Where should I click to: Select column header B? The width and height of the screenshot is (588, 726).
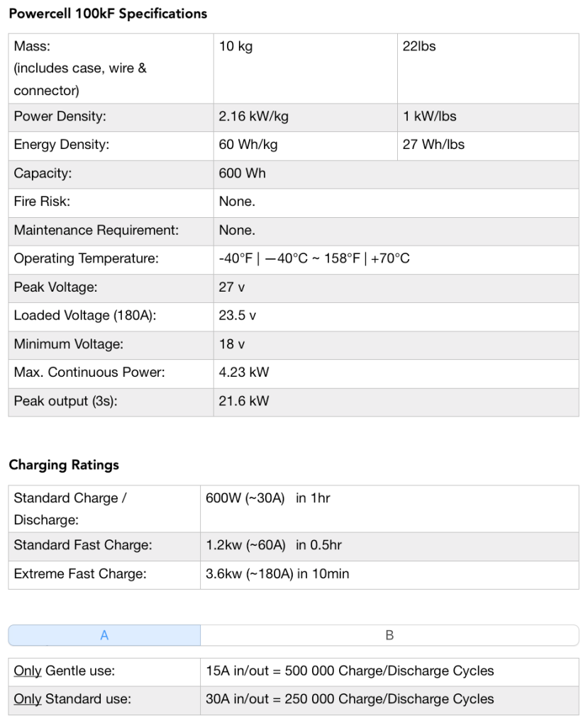point(389,635)
